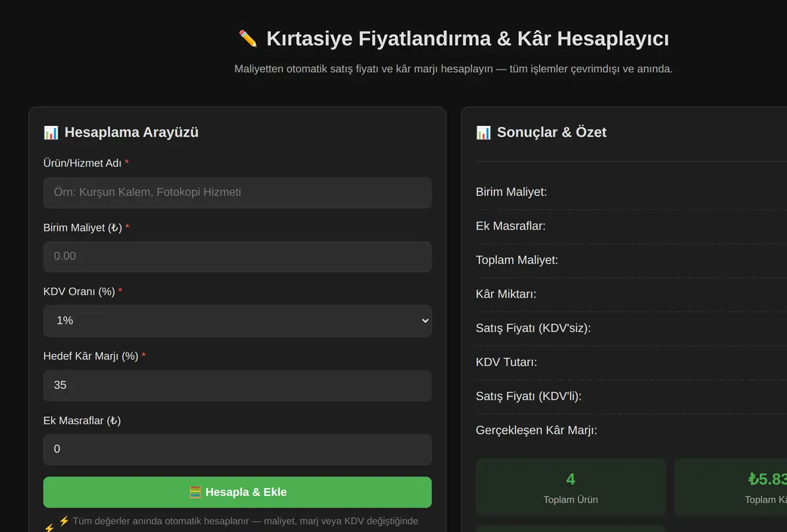Click the chart icon beside Sonuçlar & Özet
Screen dimensions: 787x532
coord(483,133)
